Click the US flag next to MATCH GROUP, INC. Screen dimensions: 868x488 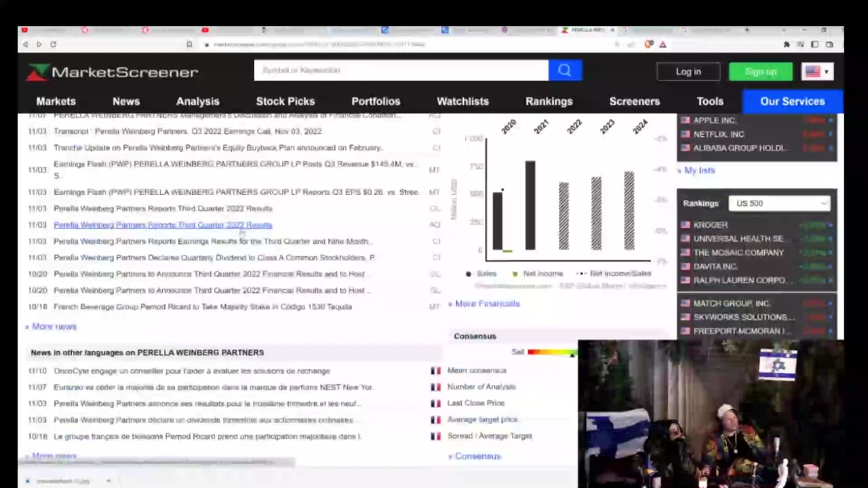(686, 304)
